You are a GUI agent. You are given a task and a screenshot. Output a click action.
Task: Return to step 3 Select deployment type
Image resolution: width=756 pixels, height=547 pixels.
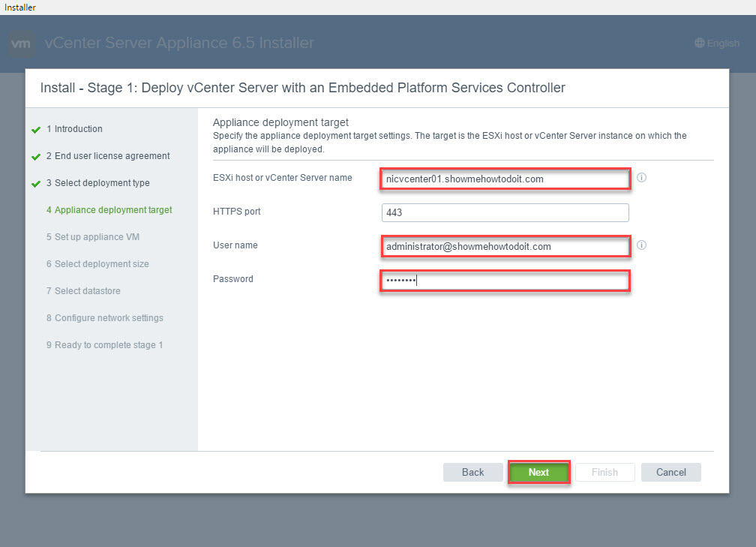101,183
